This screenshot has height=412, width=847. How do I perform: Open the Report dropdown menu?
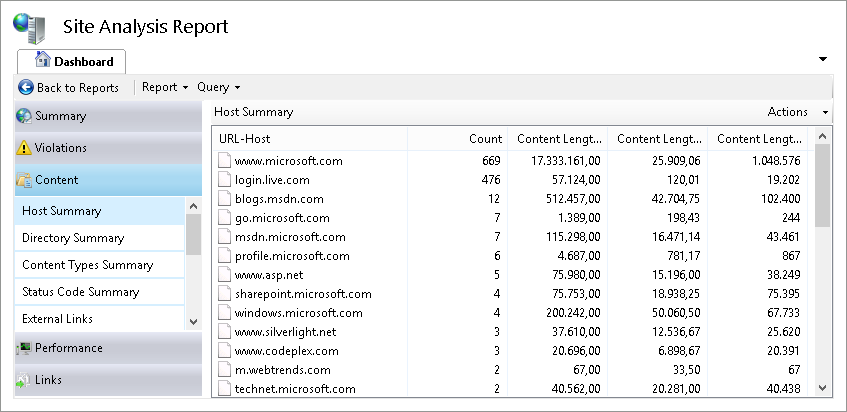tap(164, 88)
